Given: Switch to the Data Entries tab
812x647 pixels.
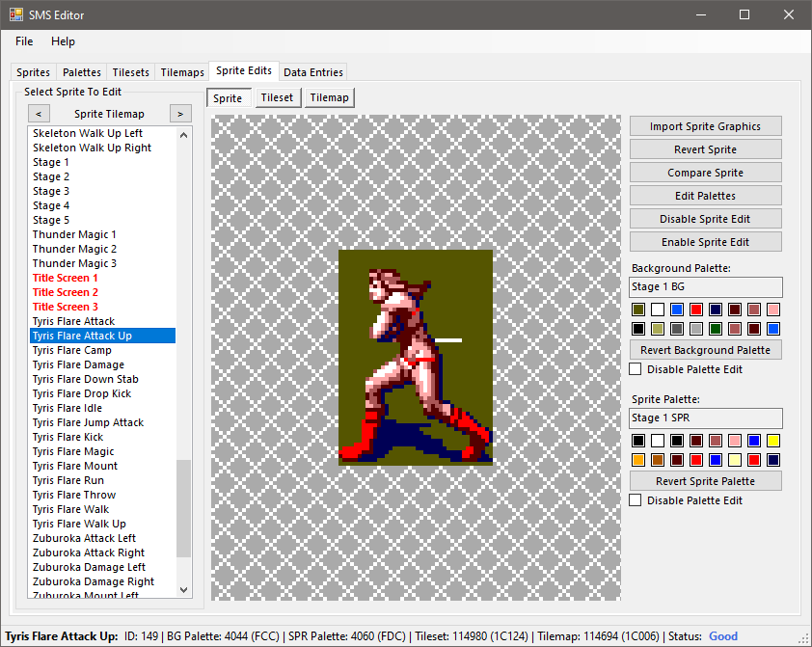Looking at the screenshot, I should pos(313,72).
